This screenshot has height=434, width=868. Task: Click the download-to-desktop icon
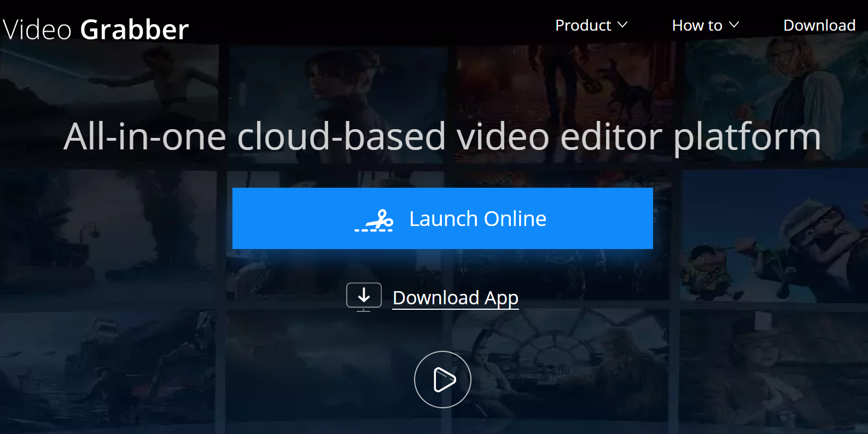click(364, 297)
